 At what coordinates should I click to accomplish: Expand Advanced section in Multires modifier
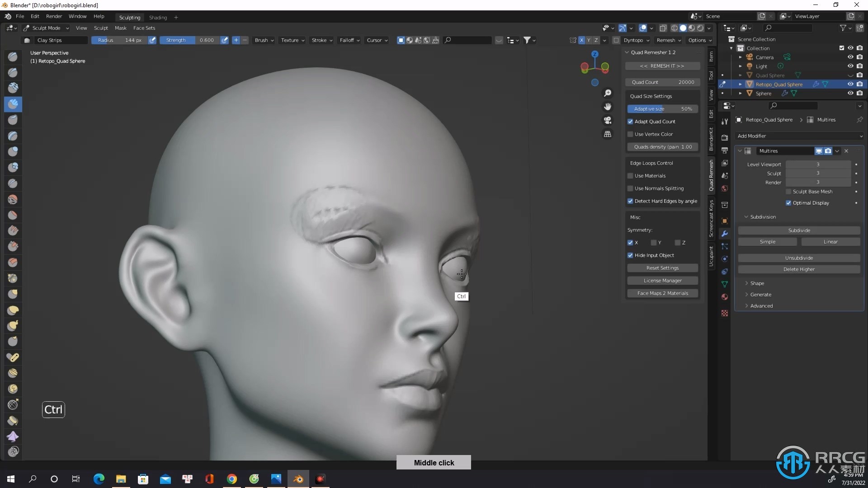click(x=761, y=306)
